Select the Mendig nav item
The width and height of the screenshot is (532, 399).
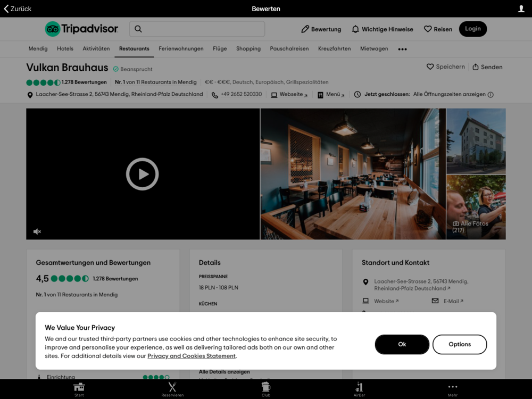click(x=38, y=48)
